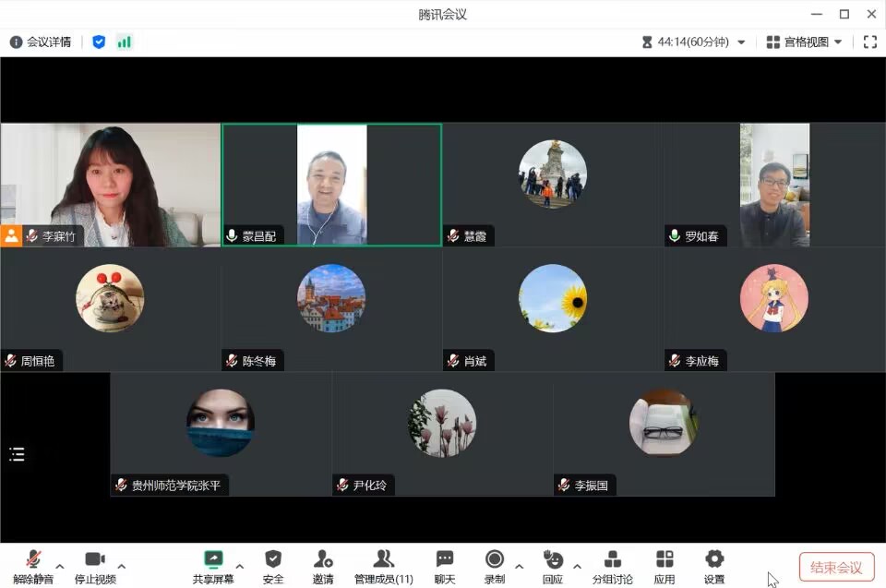Click the host badge icon on 李寐竹
Image resolution: width=886 pixels, height=588 pixels.
[x=11, y=235]
